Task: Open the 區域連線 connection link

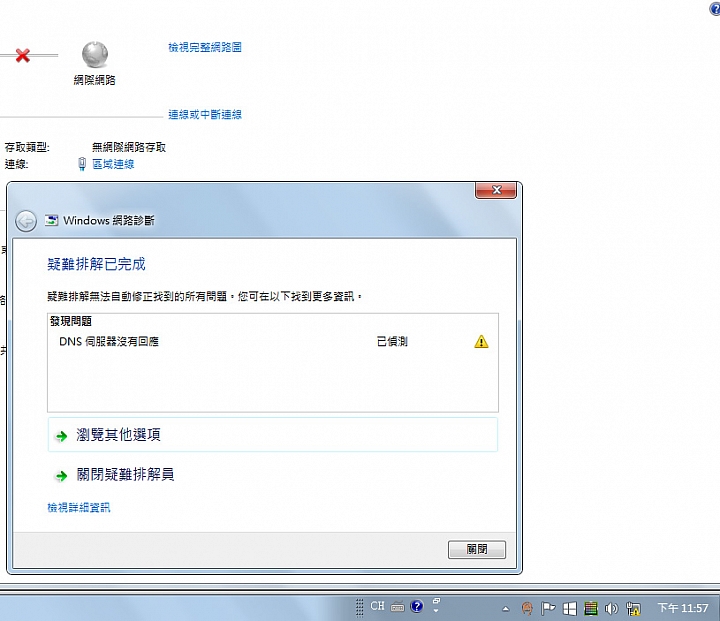Action: (113, 164)
